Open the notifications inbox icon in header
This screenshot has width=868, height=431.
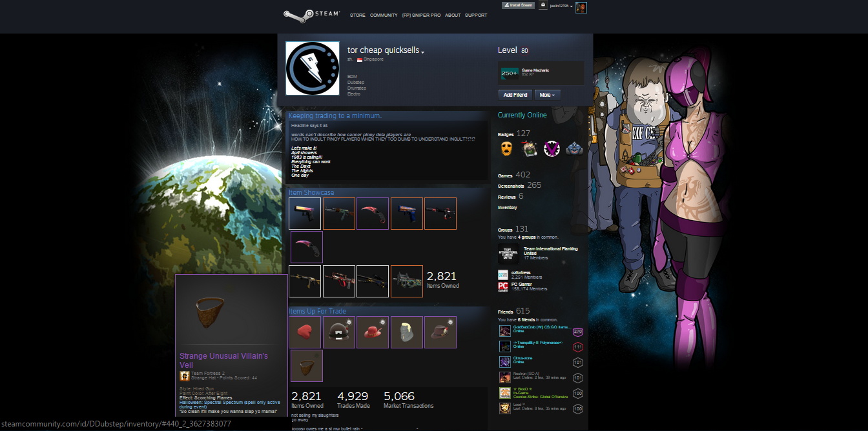pos(543,5)
